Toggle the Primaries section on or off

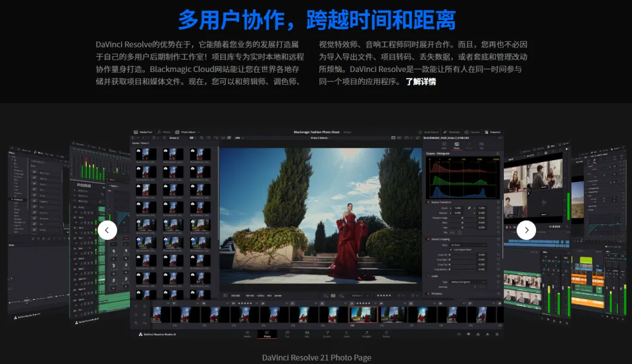(428, 293)
